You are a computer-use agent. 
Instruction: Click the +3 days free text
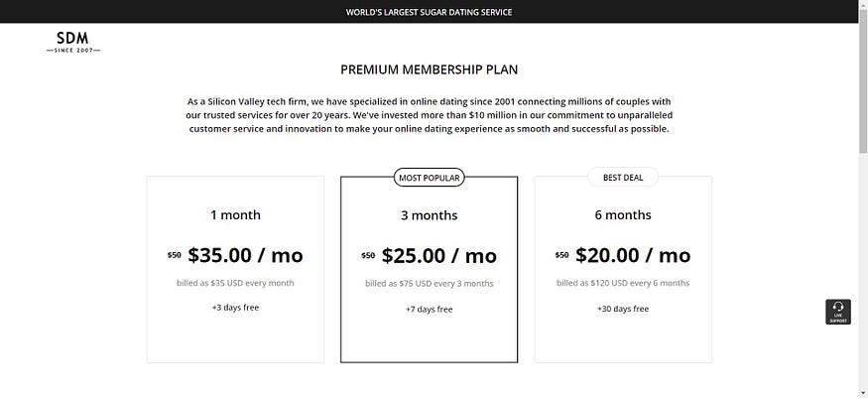(x=235, y=308)
